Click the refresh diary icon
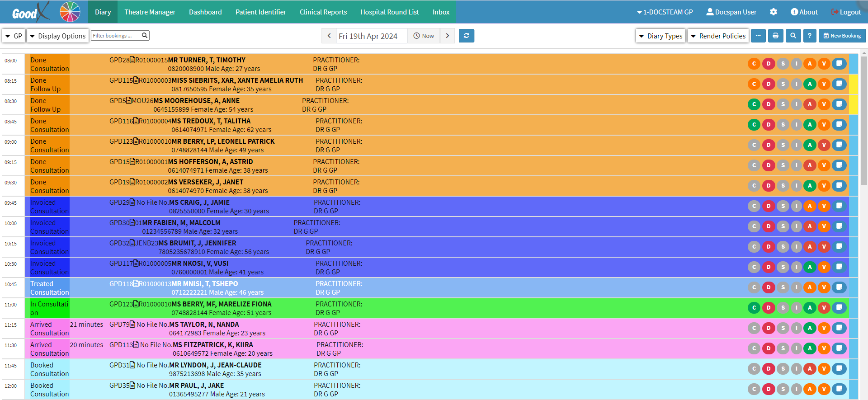Viewport: 868px width, 400px height. (466, 36)
